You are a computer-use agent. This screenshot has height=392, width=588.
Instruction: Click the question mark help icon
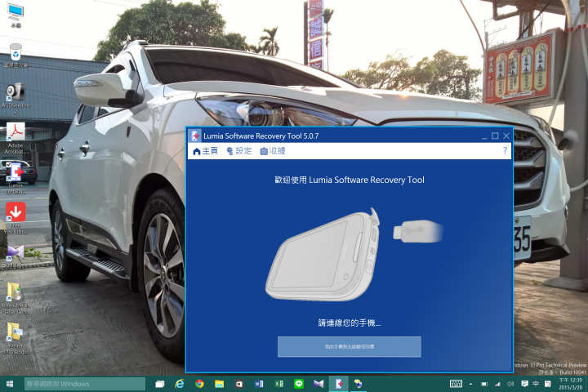pos(505,150)
